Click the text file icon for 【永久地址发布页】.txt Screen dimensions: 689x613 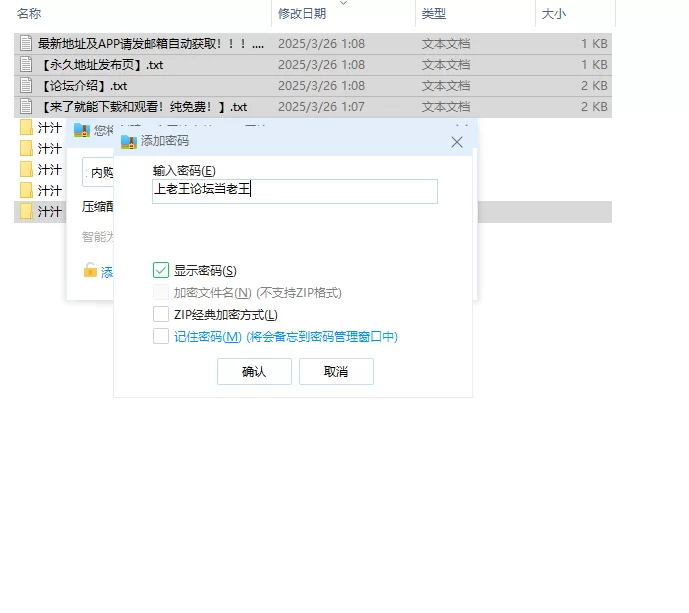(x=26, y=64)
